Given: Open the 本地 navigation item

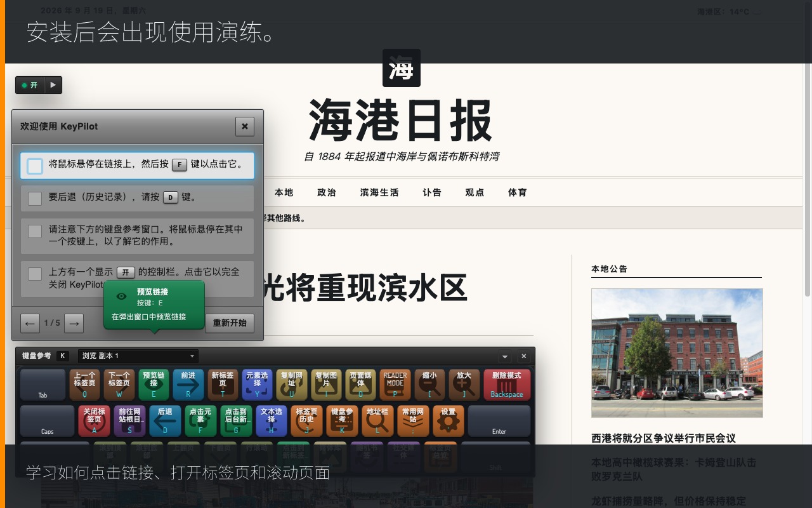Looking at the screenshot, I should pos(284,192).
